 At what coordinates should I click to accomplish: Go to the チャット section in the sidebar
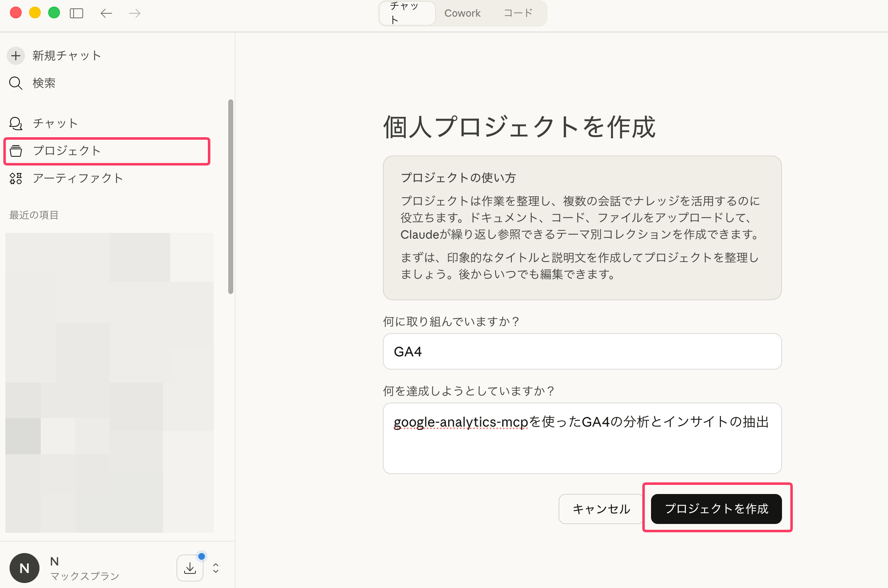55,123
